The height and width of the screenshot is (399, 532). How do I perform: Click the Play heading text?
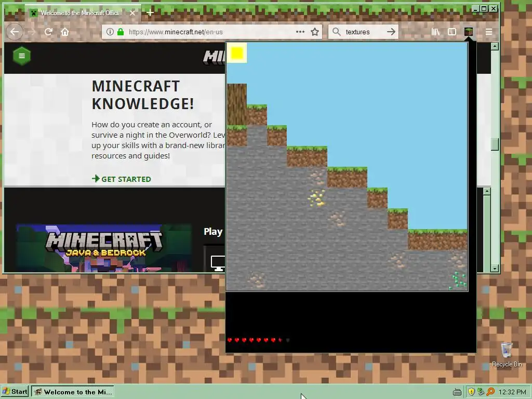click(x=213, y=232)
